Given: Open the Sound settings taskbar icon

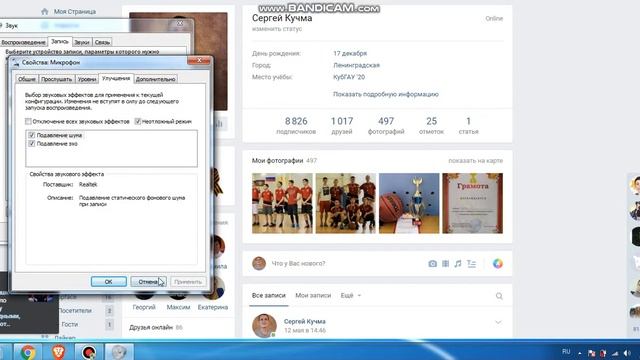Looking at the screenshot, I should click(119, 352).
